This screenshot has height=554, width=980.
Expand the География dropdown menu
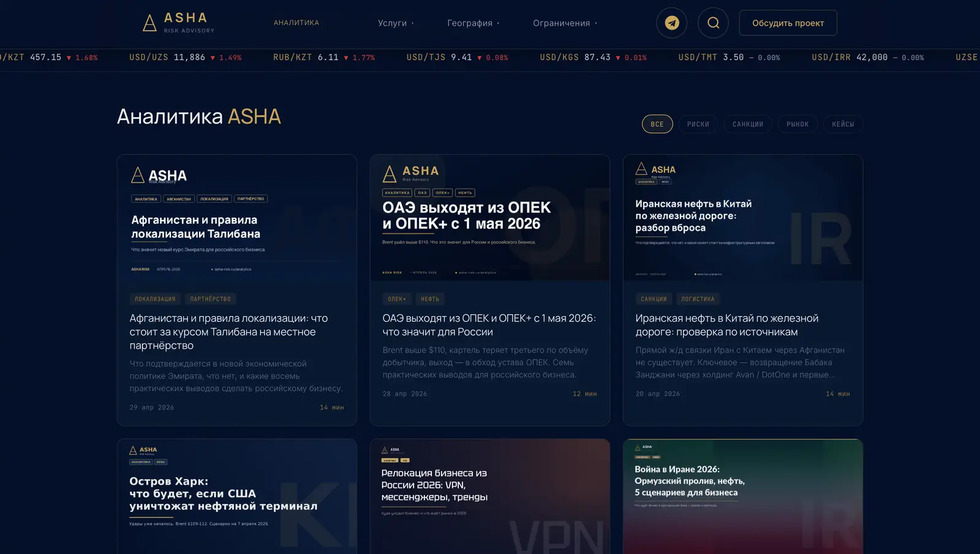click(x=473, y=23)
